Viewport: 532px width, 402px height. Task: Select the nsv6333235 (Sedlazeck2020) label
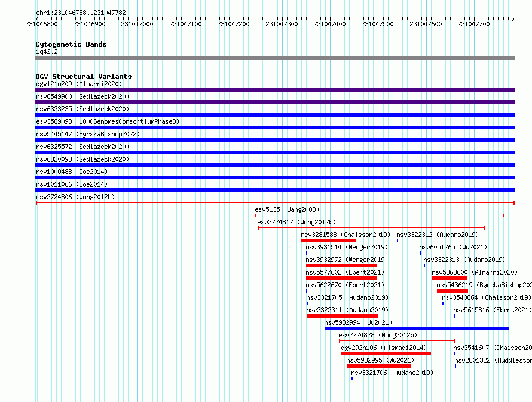point(82,109)
